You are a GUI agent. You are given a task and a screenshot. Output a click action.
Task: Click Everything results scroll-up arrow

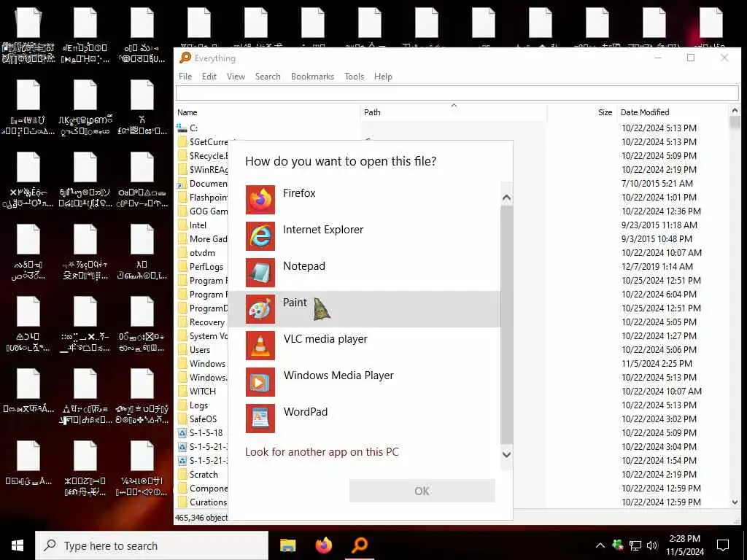(735, 111)
